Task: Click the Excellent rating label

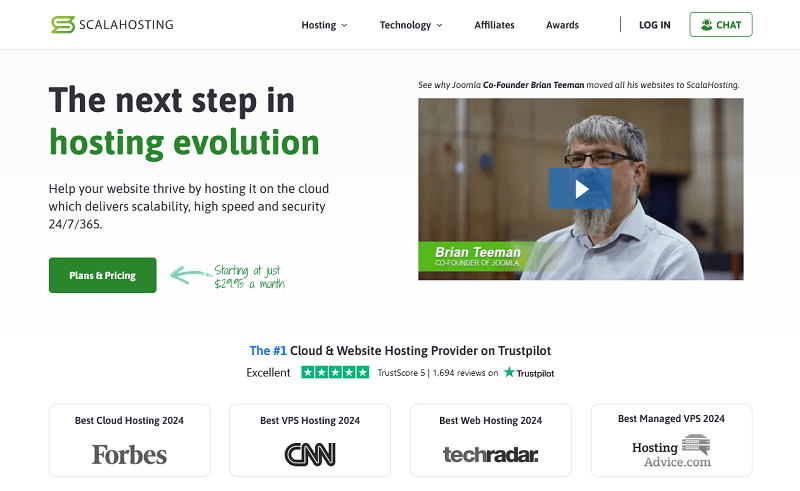Action: click(x=268, y=373)
